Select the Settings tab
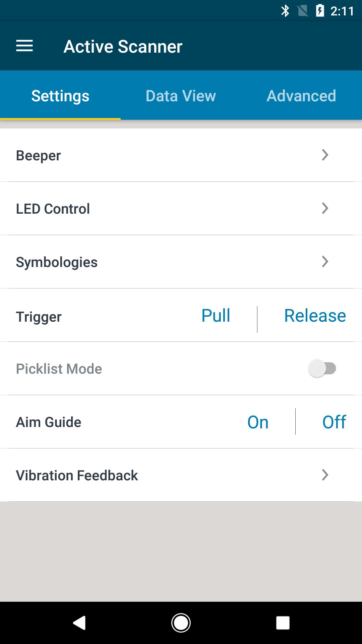The height and width of the screenshot is (644, 362). 60,96
